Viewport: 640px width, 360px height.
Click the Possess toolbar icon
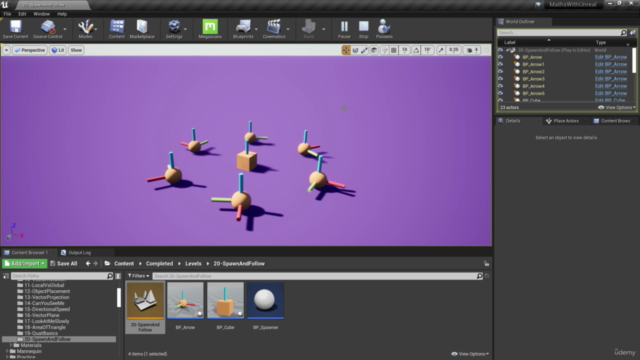coord(384,29)
